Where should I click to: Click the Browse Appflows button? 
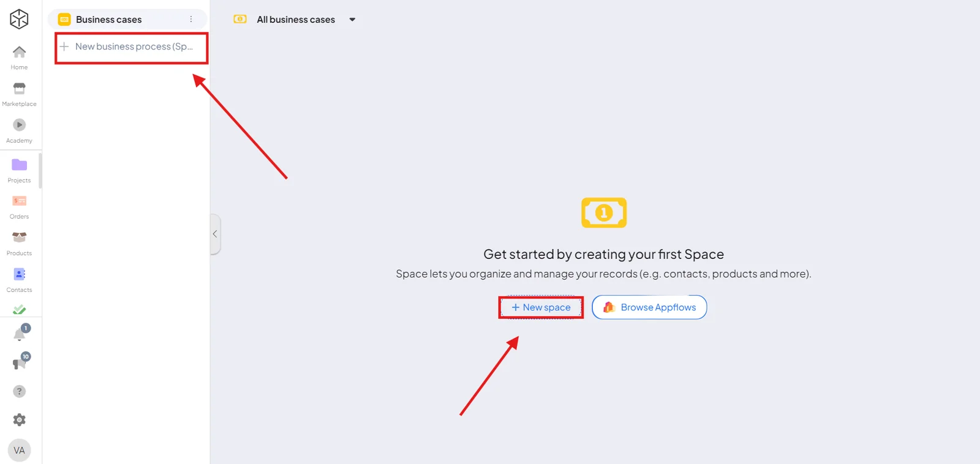[x=649, y=307]
